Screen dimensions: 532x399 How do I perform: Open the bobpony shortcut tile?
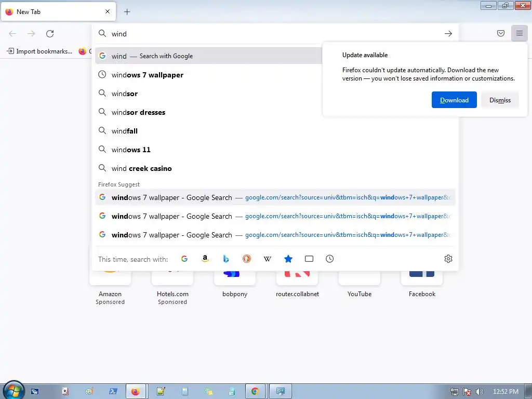[x=235, y=285]
